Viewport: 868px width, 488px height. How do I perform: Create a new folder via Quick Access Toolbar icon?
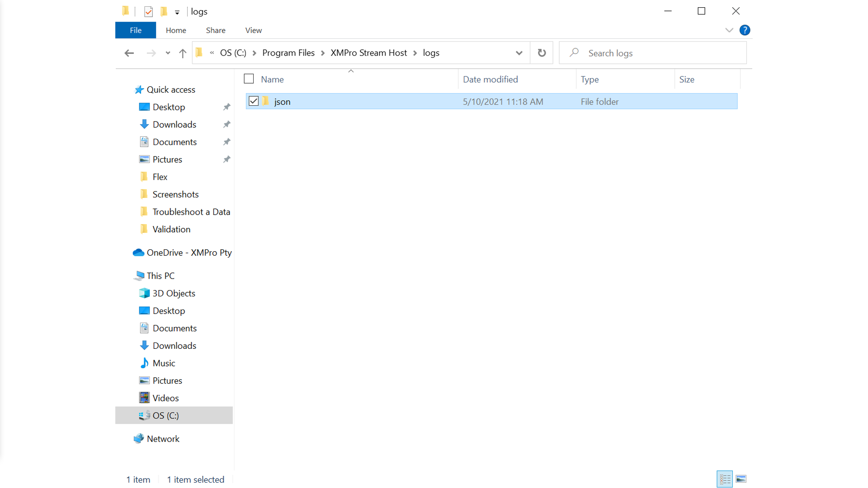point(164,11)
